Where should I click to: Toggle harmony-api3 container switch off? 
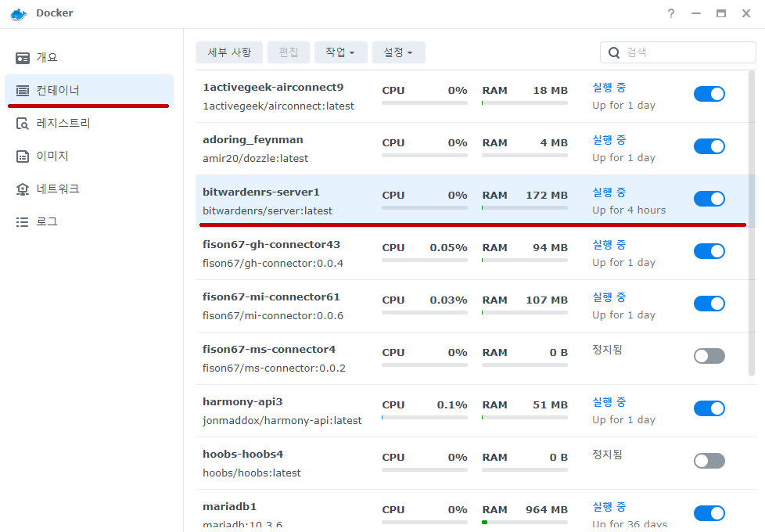click(709, 408)
